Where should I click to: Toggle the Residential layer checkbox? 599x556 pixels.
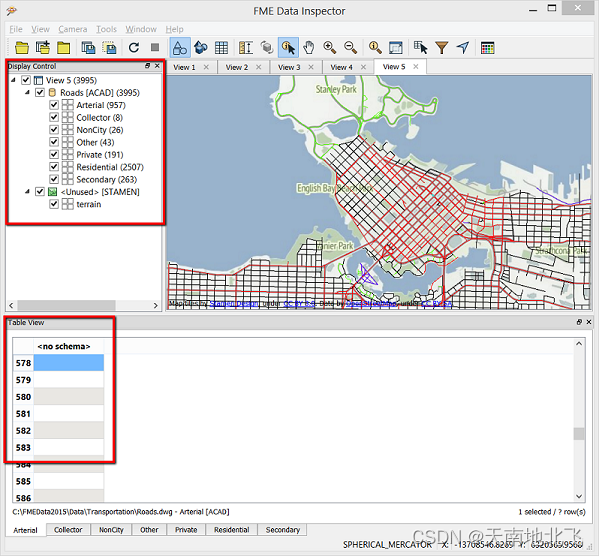(x=54, y=167)
